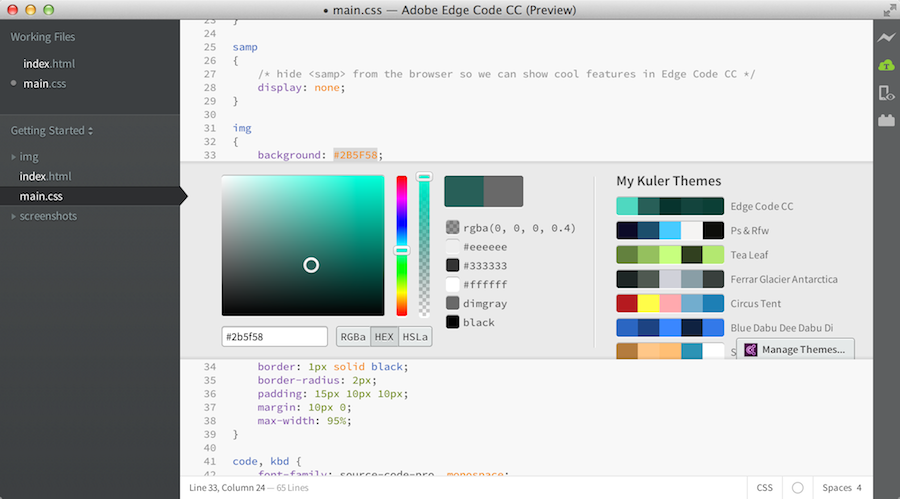Click Manage Themes button
Image resolution: width=900 pixels, height=499 pixels.
coord(796,350)
